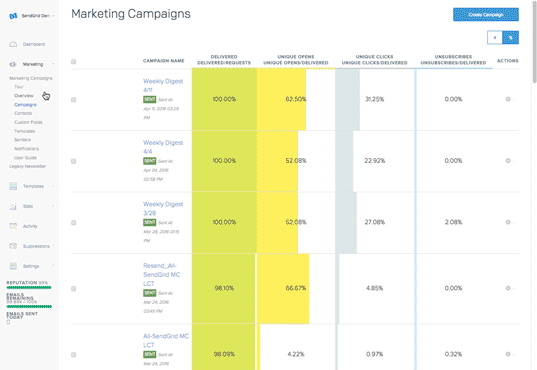Viewport: 537px width, 370px height.
Task: Open the Stats chart icon
Action: [13, 206]
